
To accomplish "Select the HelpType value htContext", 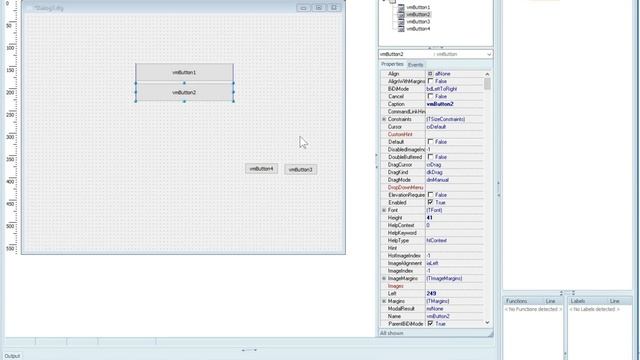I will click(436, 240).
